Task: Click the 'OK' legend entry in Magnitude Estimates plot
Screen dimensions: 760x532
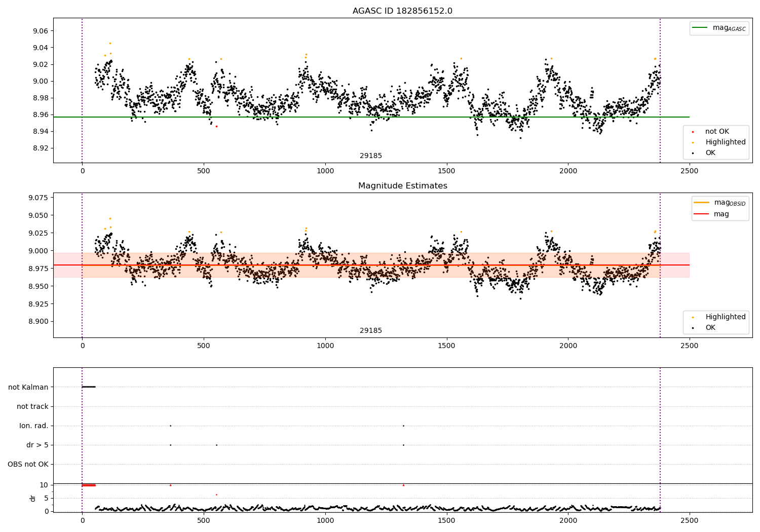Action: pyautogui.click(x=710, y=328)
